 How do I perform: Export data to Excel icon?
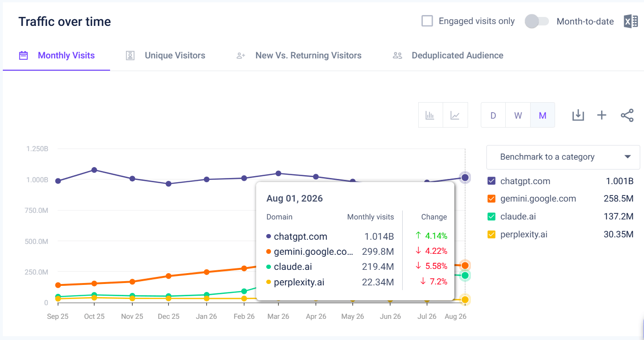631,21
